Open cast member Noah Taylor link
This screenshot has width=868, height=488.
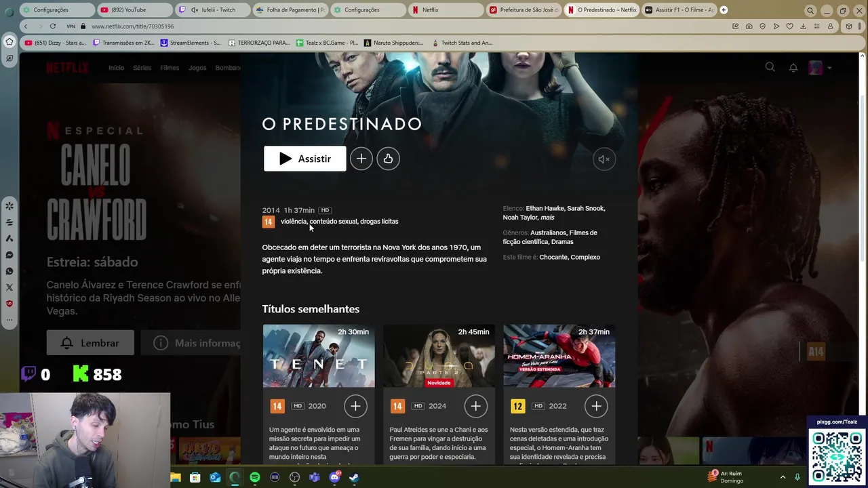click(520, 218)
